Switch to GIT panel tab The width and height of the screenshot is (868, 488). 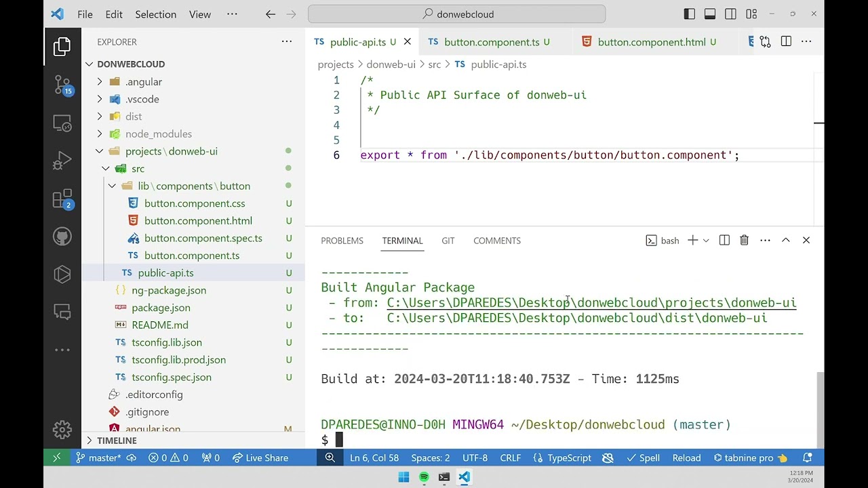tap(448, 241)
